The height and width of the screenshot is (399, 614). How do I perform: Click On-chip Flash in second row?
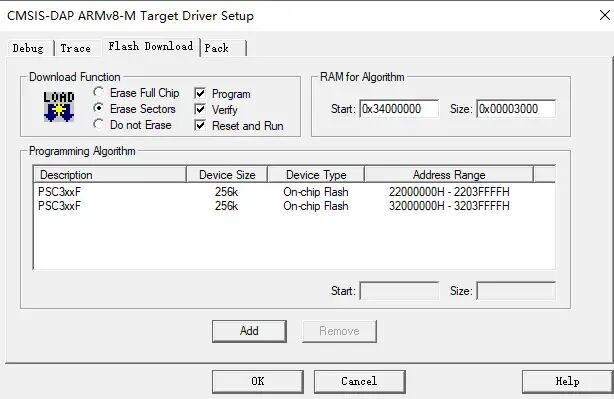[x=316, y=206]
